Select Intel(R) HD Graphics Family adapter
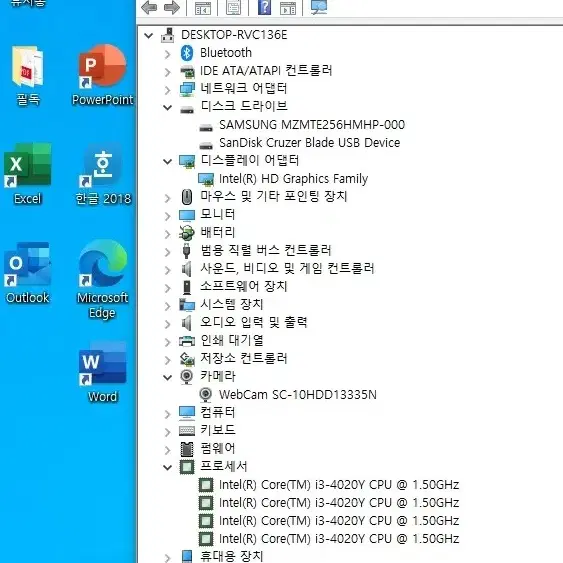Screen dimensions: 563x563 coord(293,179)
